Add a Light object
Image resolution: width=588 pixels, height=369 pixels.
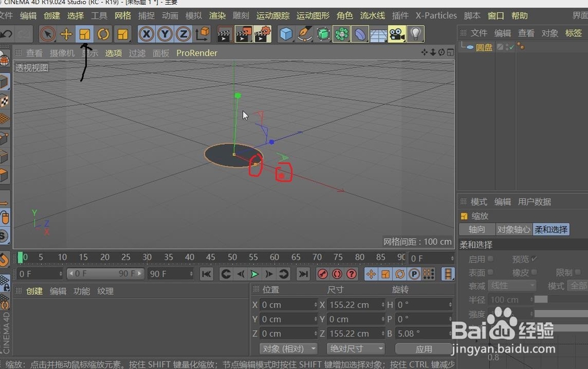pos(416,35)
